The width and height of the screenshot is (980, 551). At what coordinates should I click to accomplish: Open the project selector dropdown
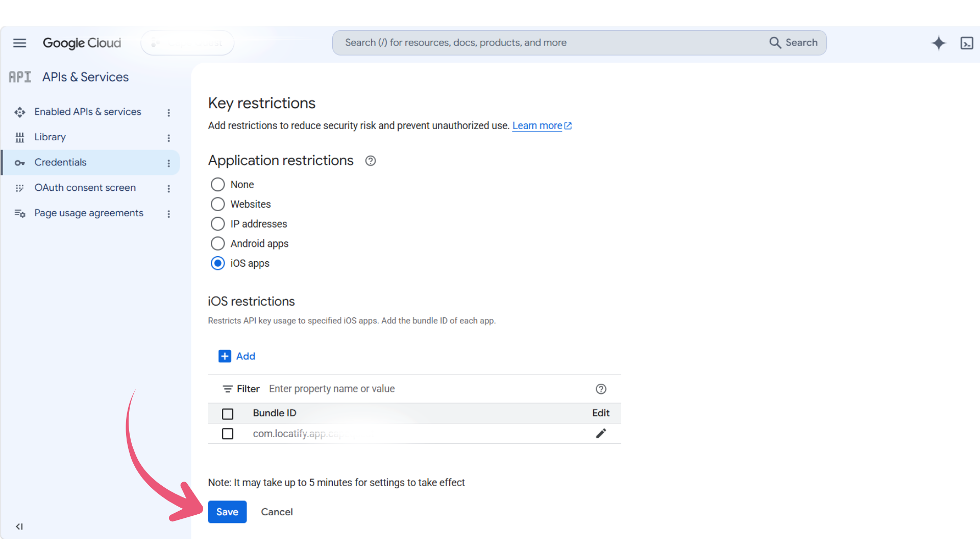(187, 43)
